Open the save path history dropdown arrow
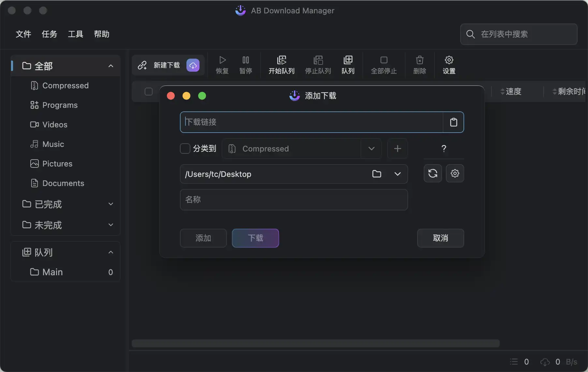This screenshot has height=372, width=588. click(x=398, y=174)
